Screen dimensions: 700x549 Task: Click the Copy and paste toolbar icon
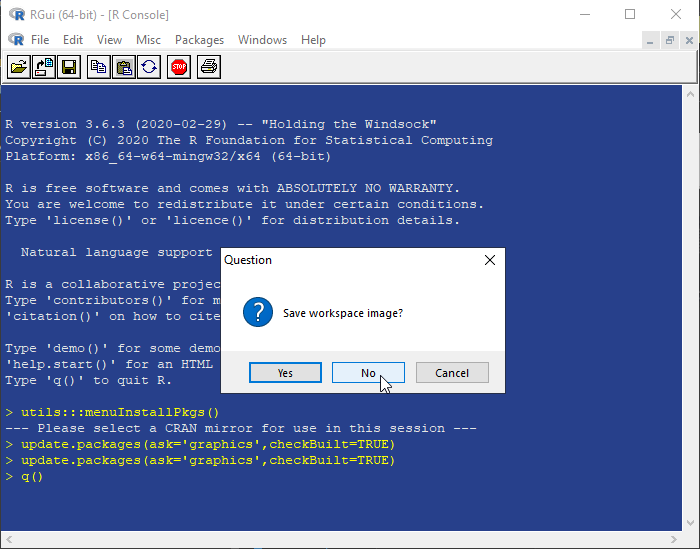[x=149, y=67]
